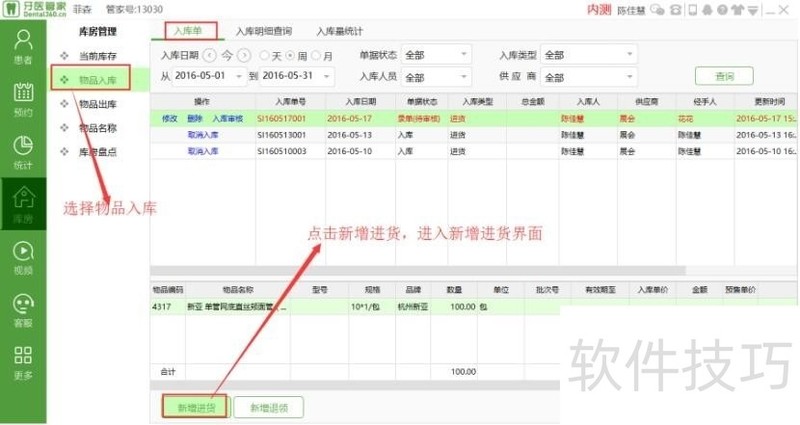This screenshot has width=800, height=425.
Task: Open the 患者 (patients) sidebar section
Action: coord(23,46)
